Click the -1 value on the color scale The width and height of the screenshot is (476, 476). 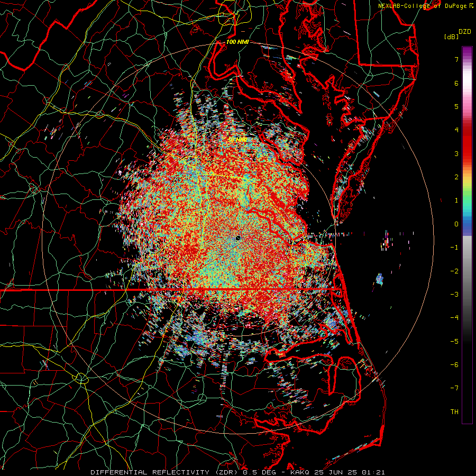(454, 248)
